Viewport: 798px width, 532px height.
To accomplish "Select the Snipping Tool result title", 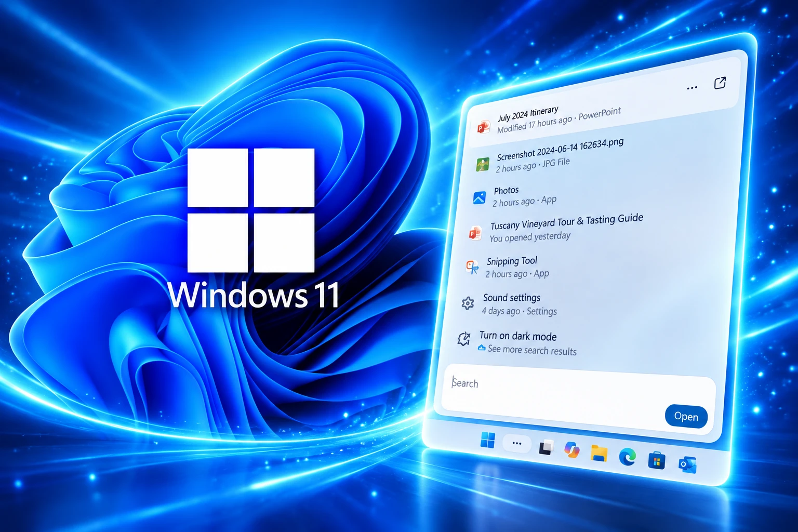I will (x=512, y=261).
